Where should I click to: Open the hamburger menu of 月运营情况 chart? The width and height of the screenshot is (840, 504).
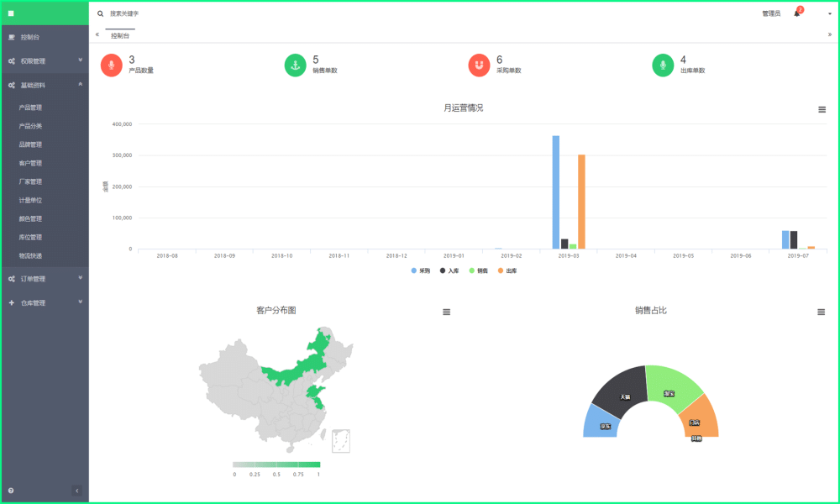click(x=822, y=110)
